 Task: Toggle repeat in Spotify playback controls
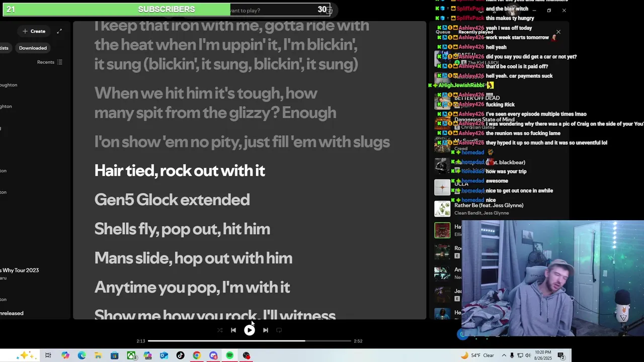[x=279, y=330]
